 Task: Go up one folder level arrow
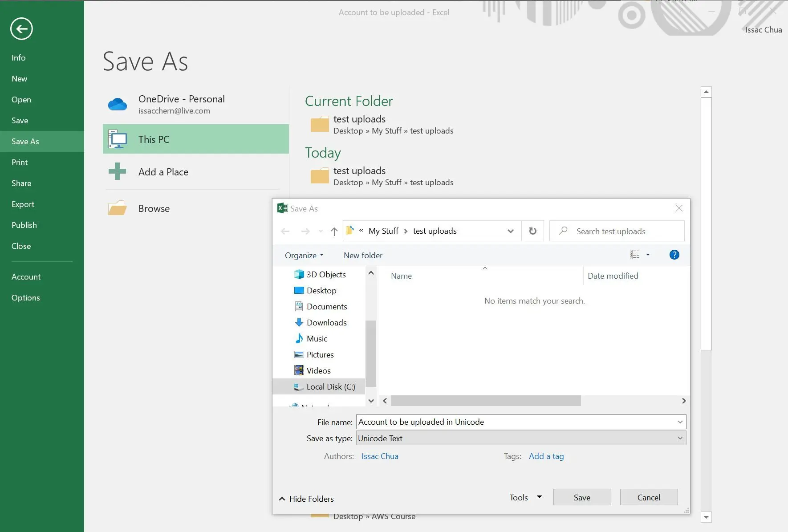pos(334,231)
